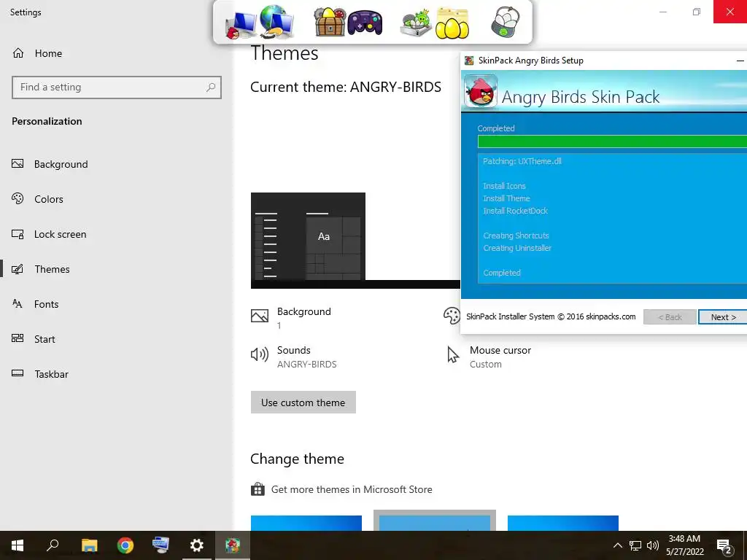Click 'Install Theme' log line

506,198
